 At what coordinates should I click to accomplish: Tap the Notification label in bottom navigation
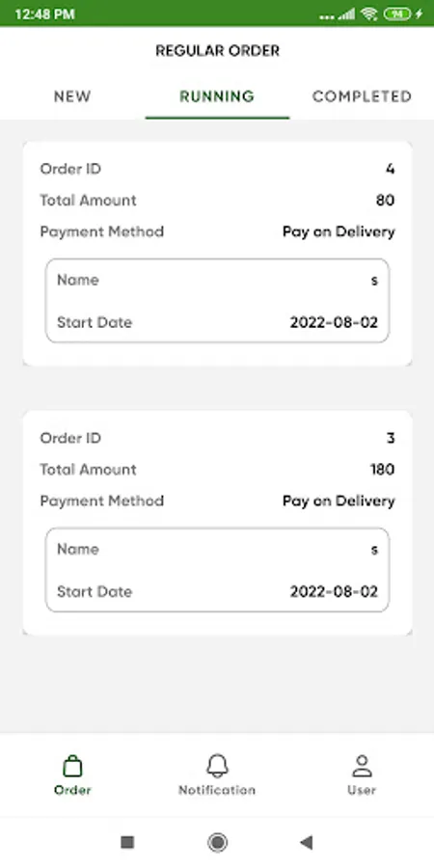pyautogui.click(x=217, y=790)
